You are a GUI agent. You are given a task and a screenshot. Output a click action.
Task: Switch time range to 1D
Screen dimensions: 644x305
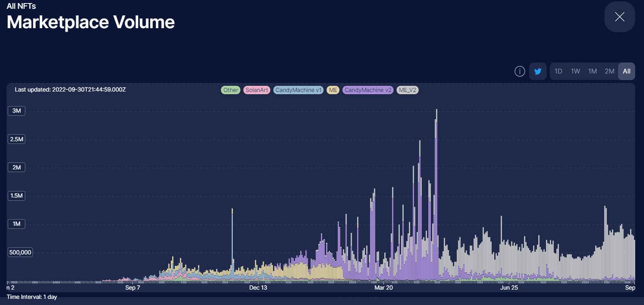(558, 71)
